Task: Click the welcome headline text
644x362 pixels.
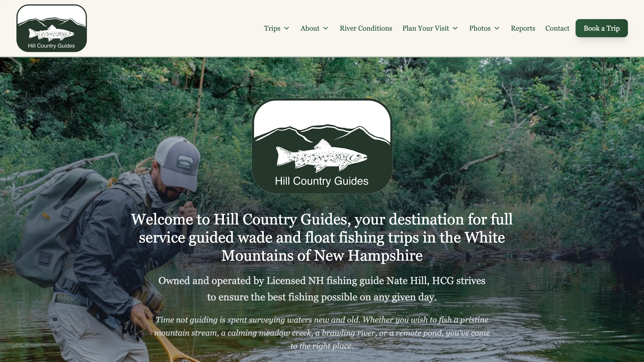Action: point(322,237)
